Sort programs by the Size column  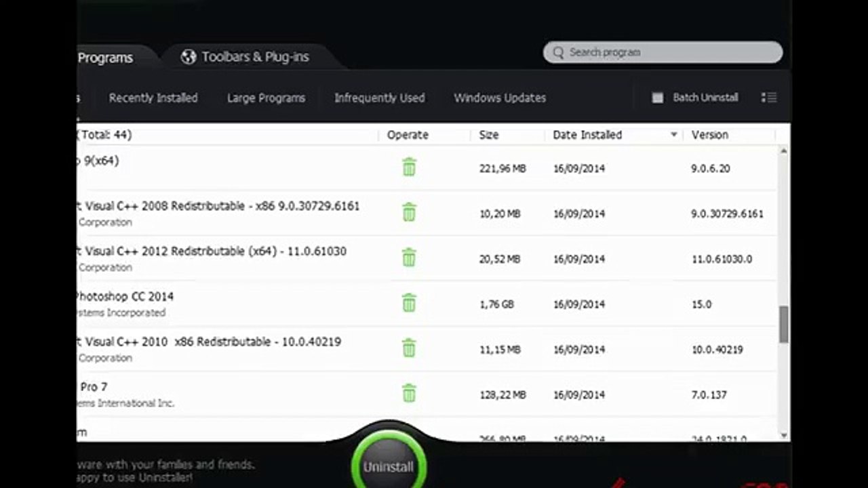(489, 135)
